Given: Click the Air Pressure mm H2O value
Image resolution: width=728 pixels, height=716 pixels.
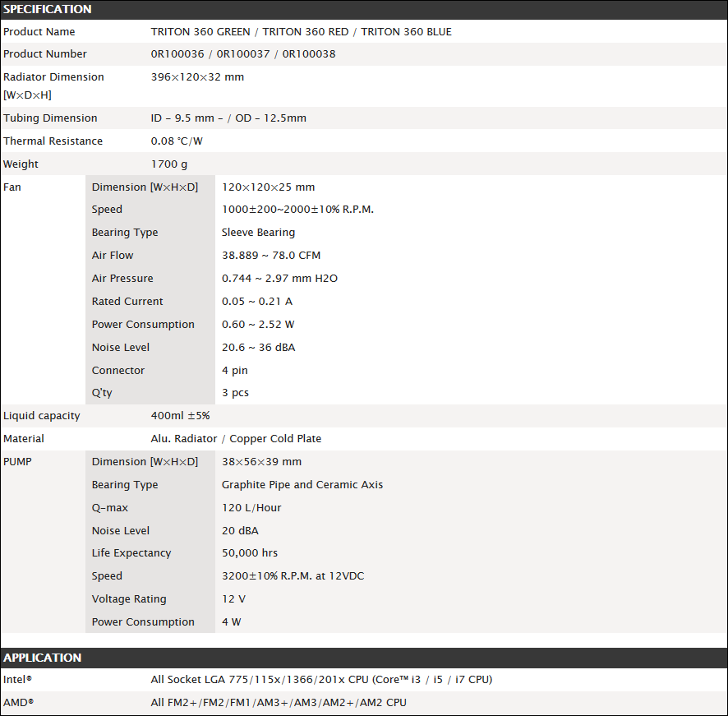Looking at the screenshot, I should point(279,279).
